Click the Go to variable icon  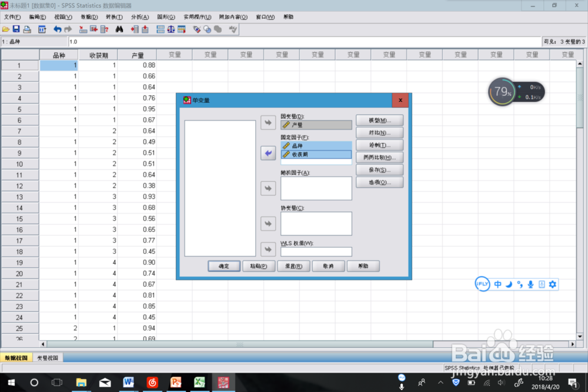(x=93, y=29)
